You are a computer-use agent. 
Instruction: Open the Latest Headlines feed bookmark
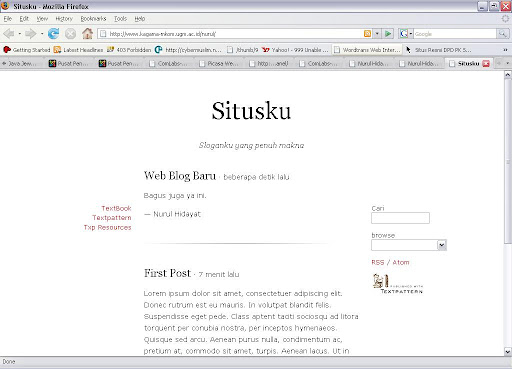pos(78,50)
